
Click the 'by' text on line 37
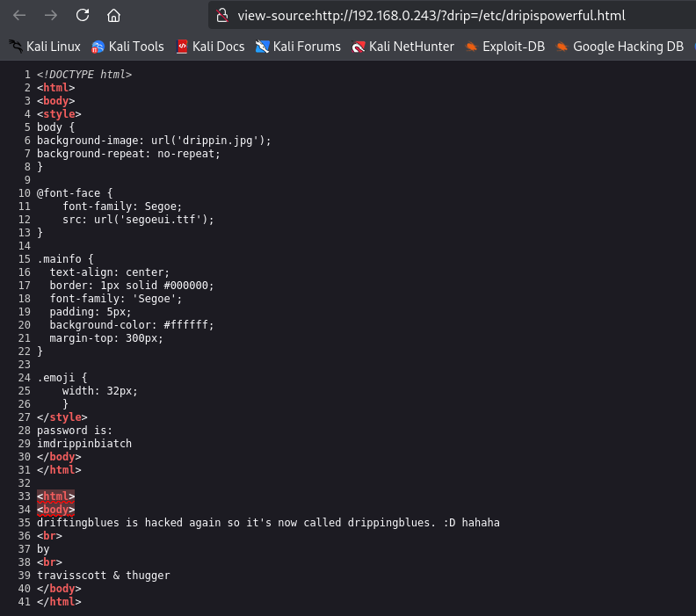point(43,549)
